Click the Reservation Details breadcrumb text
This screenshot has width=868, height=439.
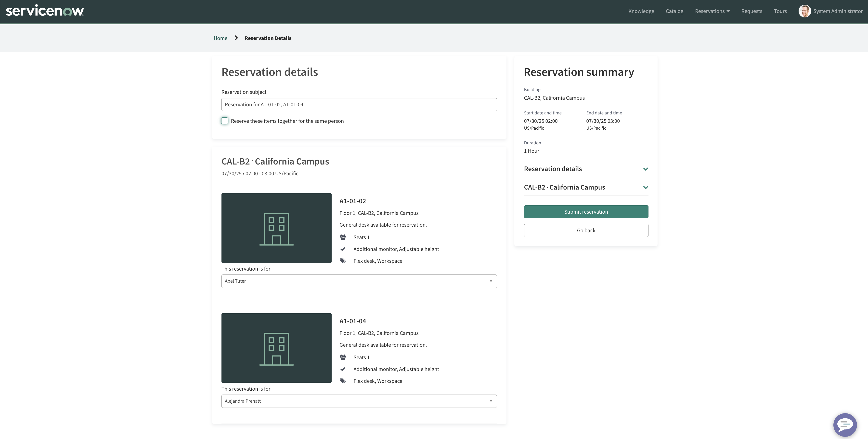pos(268,38)
